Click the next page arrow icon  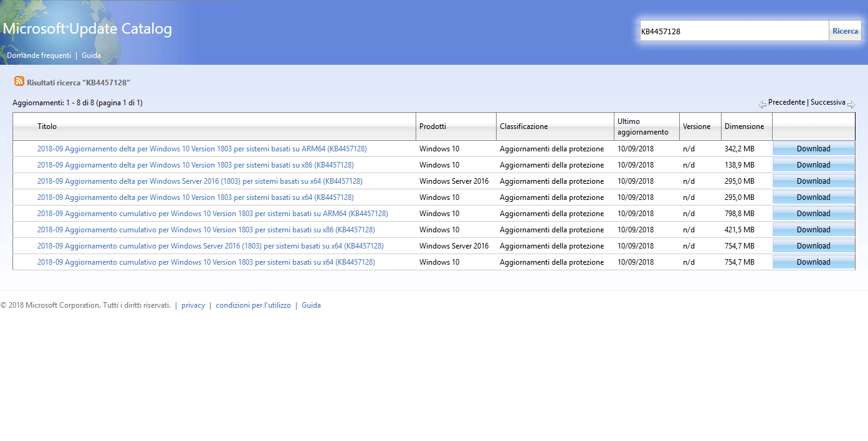[851, 104]
